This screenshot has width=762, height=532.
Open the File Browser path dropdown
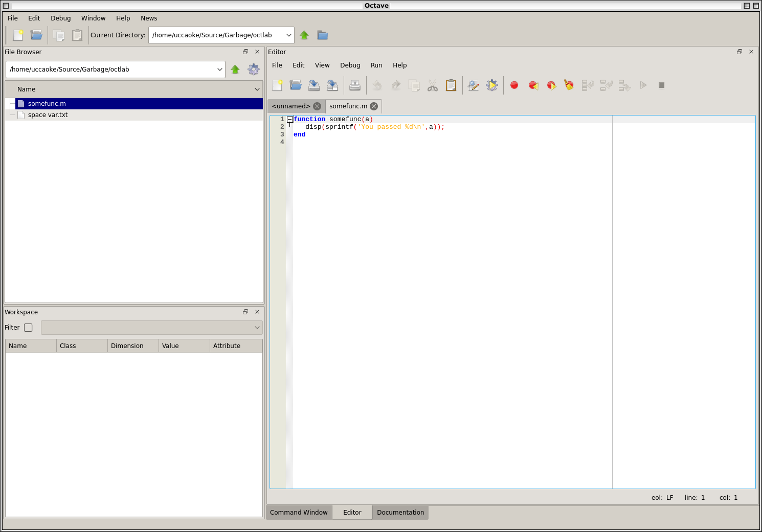pyautogui.click(x=220, y=70)
